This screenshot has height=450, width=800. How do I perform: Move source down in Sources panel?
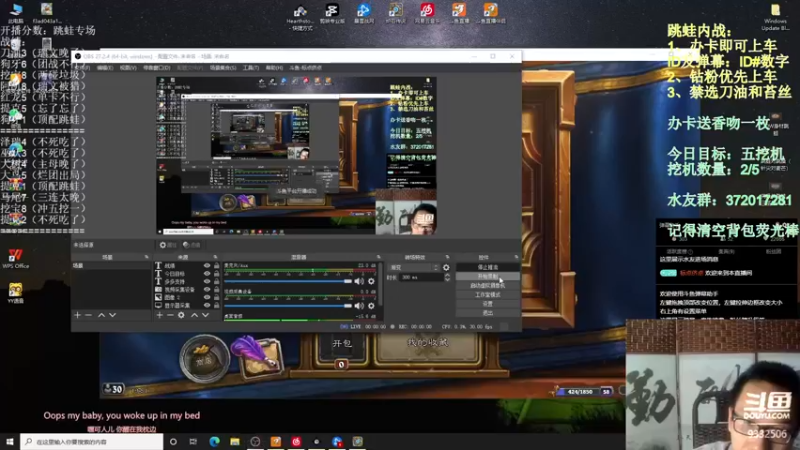(x=205, y=315)
